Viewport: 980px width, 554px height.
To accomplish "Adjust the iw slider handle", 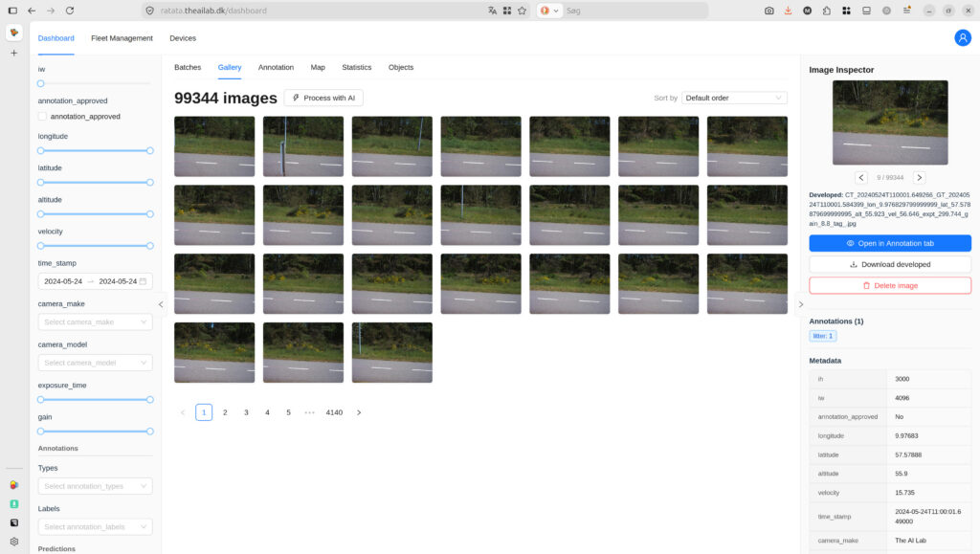I will click(x=40, y=83).
